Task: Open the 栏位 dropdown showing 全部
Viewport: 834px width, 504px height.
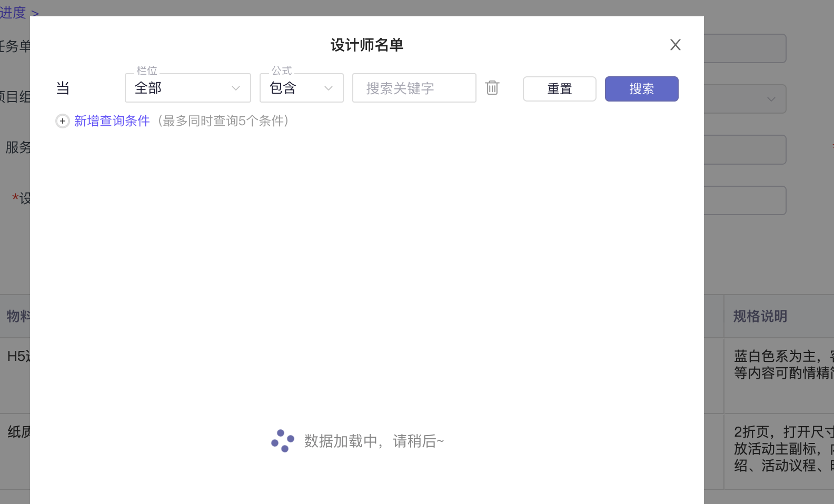Action: click(x=188, y=88)
